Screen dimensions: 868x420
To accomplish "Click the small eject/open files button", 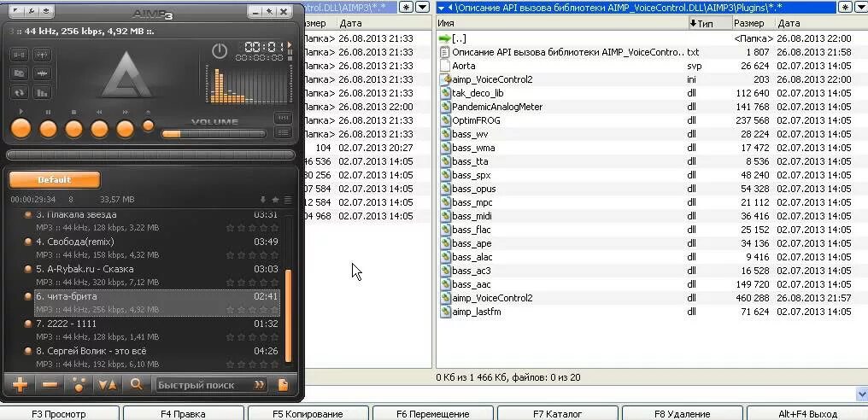I will pyautogui.click(x=148, y=125).
